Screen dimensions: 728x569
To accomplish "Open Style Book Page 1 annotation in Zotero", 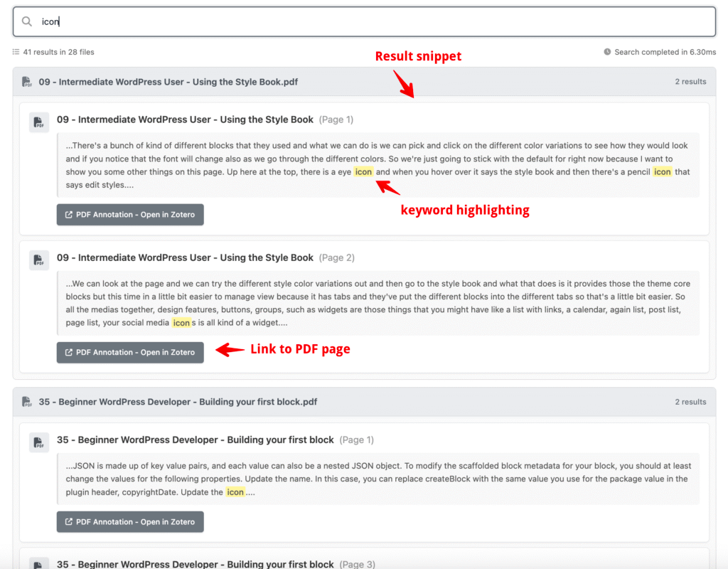I will (130, 215).
